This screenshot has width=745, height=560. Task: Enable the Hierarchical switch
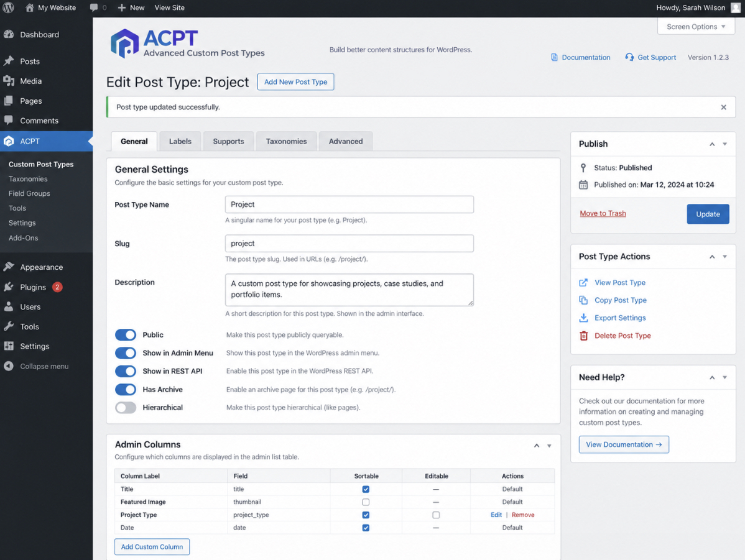(126, 408)
